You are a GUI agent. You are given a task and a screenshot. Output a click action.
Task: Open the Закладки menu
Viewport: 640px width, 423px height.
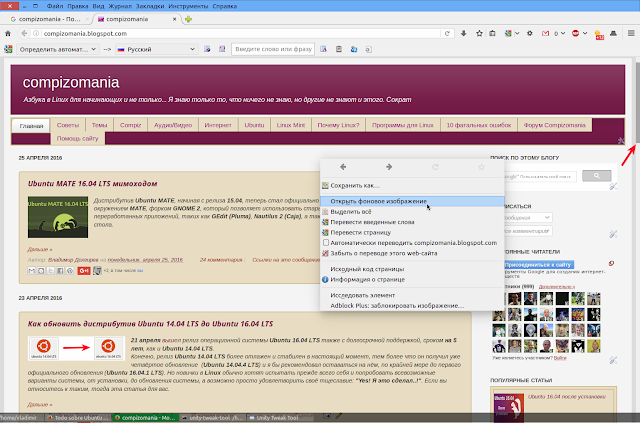point(150,6)
